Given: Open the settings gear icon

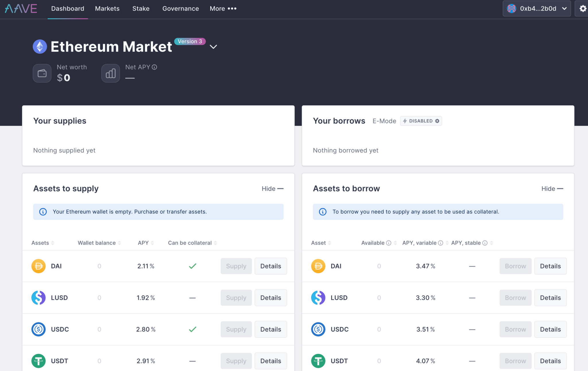Looking at the screenshot, I should [583, 9].
